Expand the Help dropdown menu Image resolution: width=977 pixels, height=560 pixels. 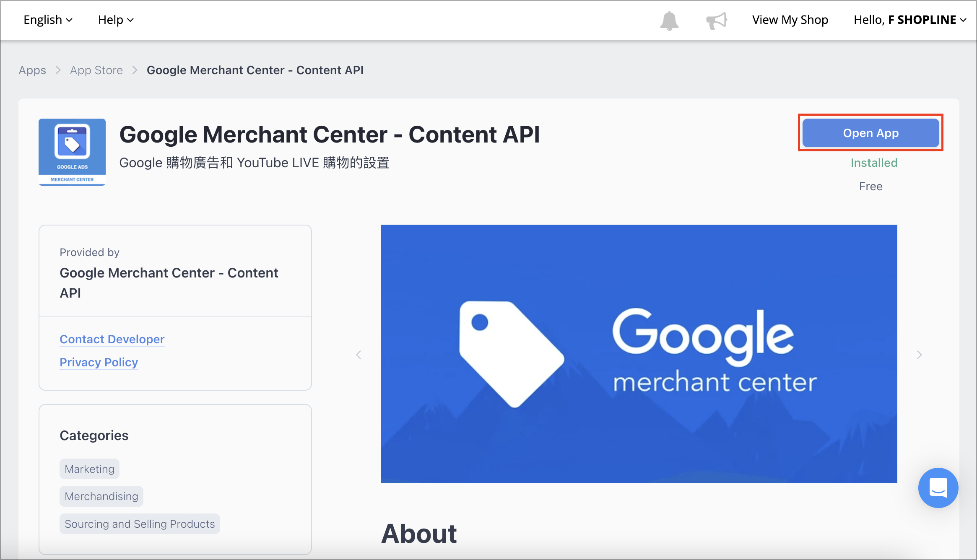(116, 20)
